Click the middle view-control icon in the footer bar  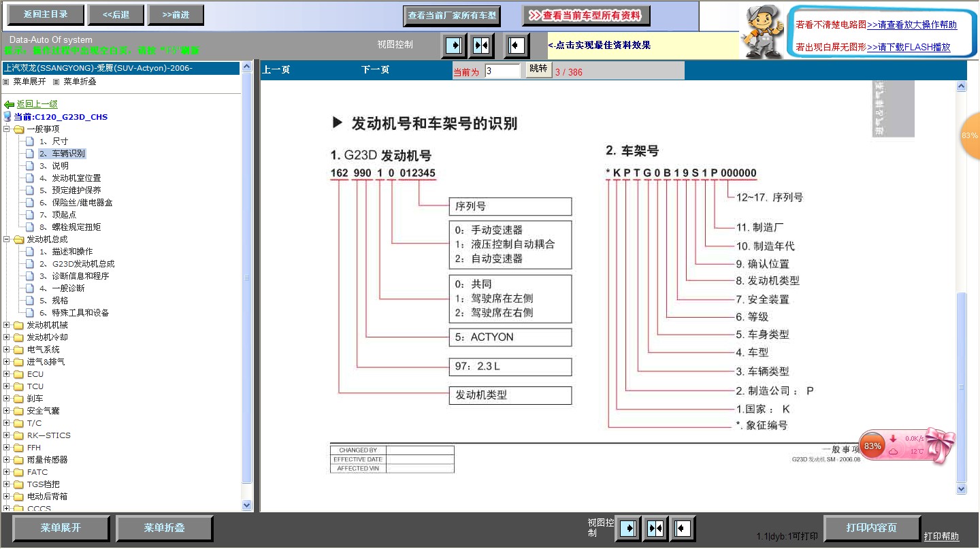(655, 529)
